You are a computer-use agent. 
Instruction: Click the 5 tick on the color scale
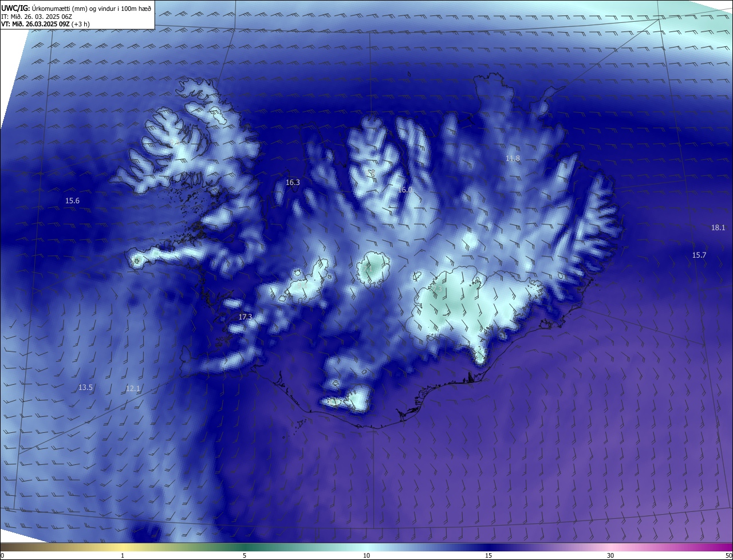coord(245,555)
